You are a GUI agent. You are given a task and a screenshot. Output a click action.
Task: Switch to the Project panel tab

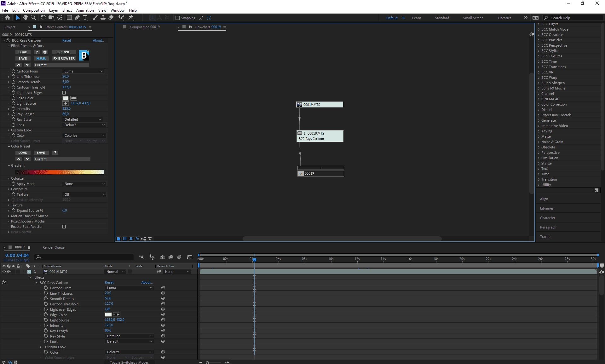(x=10, y=27)
